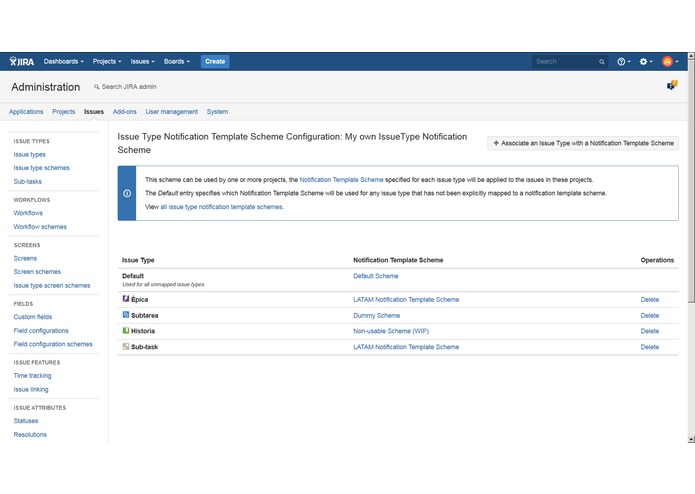Expand the Boards dropdown
This screenshot has width=695, height=494.
176,62
